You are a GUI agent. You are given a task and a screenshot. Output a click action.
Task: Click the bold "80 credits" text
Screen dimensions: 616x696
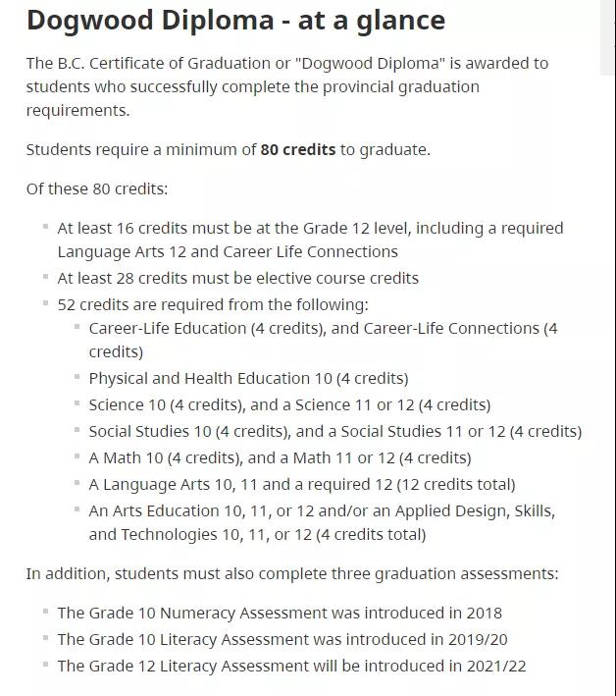point(297,150)
